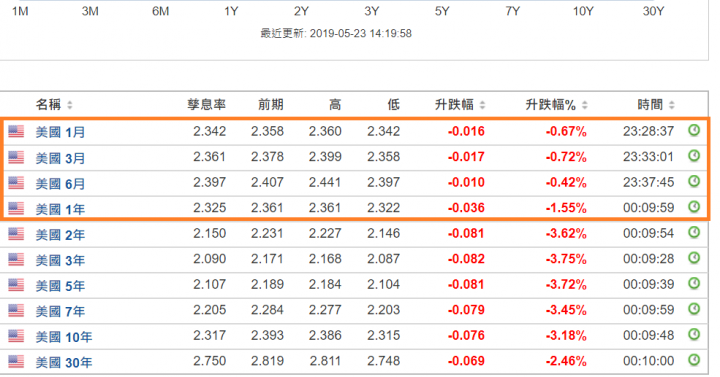The height and width of the screenshot is (377, 720).
Task: Click the clock icon in 美國 1年 row
Action: click(694, 207)
